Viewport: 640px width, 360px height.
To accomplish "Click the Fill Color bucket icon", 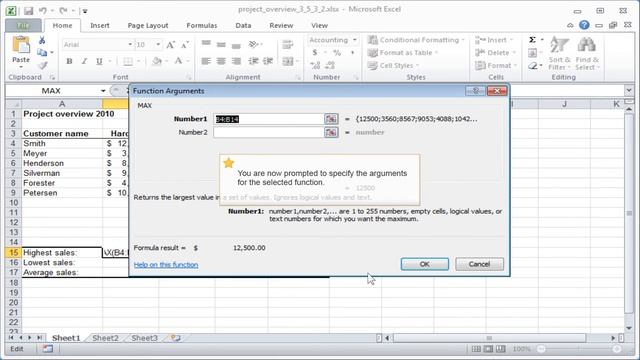I will pos(157,61).
